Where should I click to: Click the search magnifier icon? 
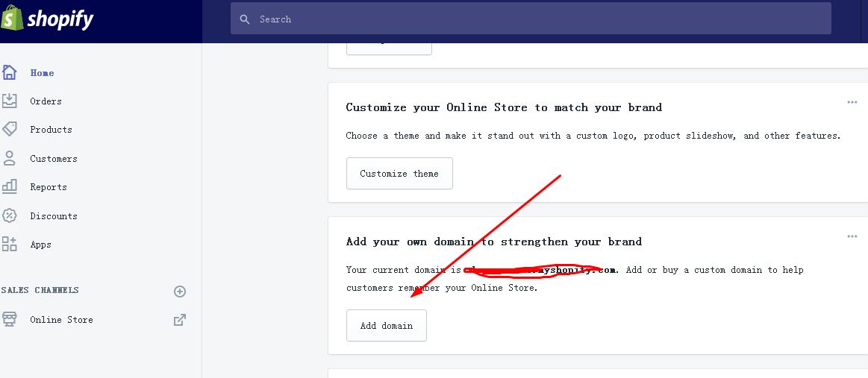click(245, 19)
